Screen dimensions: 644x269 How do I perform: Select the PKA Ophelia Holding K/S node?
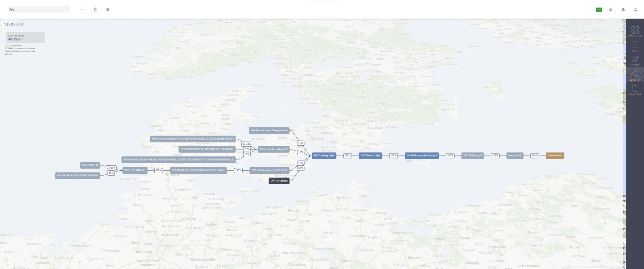tap(274, 149)
